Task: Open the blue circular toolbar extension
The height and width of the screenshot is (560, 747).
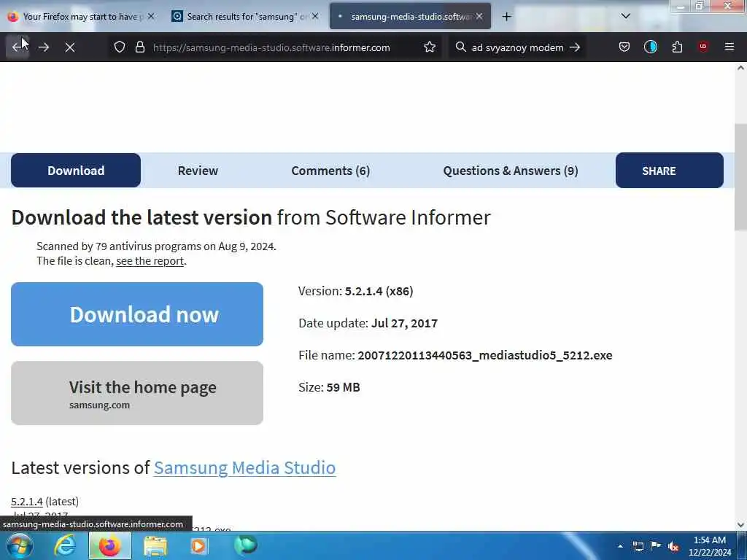Action: (x=650, y=47)
